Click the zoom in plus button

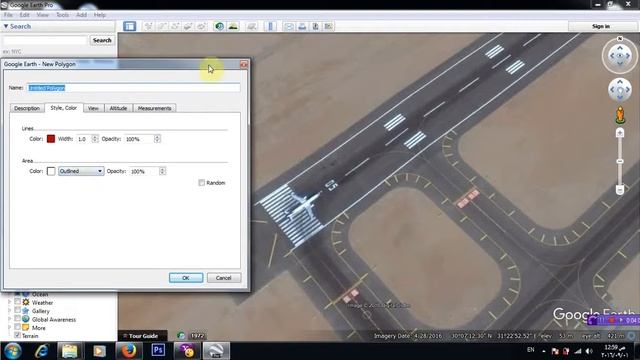coord(620,133)
